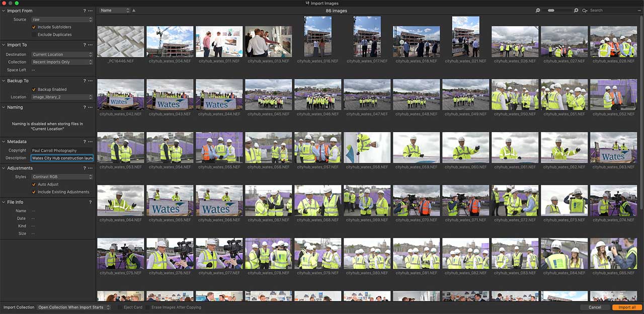Open the Import To three-dot menu
644x314 pixels.
tap(91, 45)
